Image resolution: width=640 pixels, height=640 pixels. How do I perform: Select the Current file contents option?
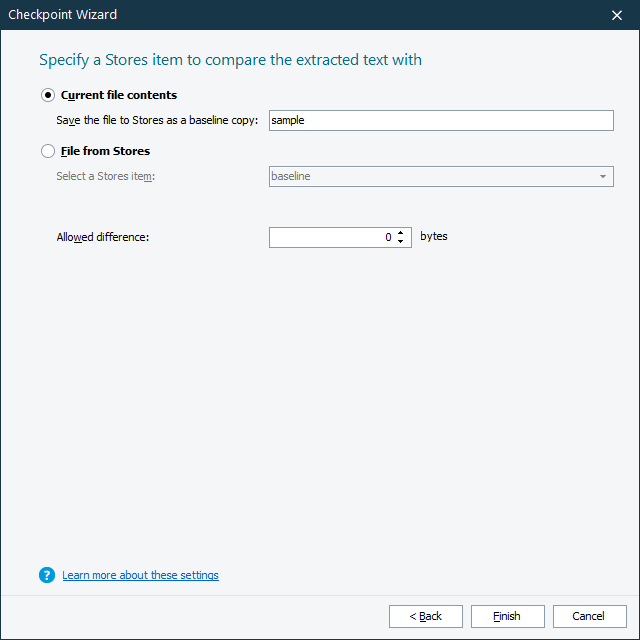pyautogui.click(x=48, y=95)
